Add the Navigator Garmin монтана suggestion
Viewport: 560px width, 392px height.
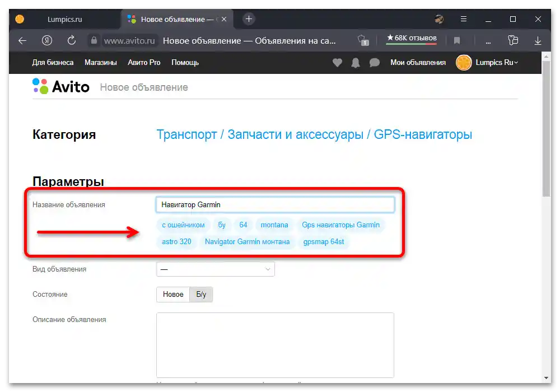pos(247,242)
